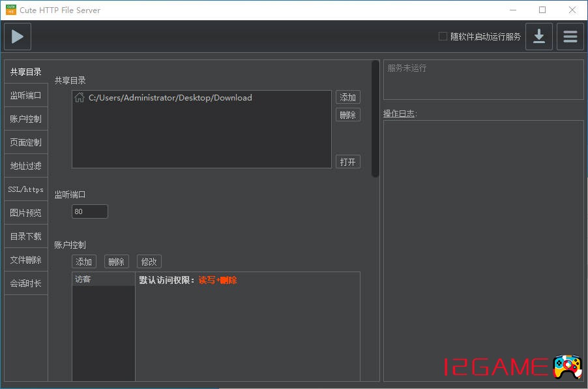Screen dimensions: 588x389
Task: Open the 账户控制 sidebar tab
Action: click(x=26, y=119)
